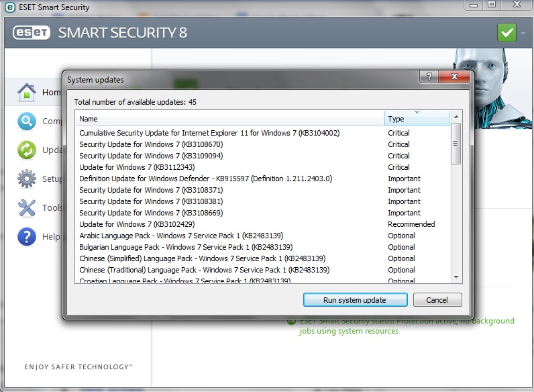
Task: Select Update for Windows 7 (KB3112343)
Action: click(263, 167)
